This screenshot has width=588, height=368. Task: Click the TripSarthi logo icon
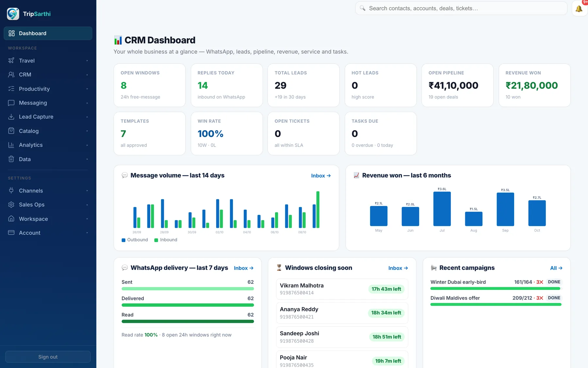click(13, 14)
